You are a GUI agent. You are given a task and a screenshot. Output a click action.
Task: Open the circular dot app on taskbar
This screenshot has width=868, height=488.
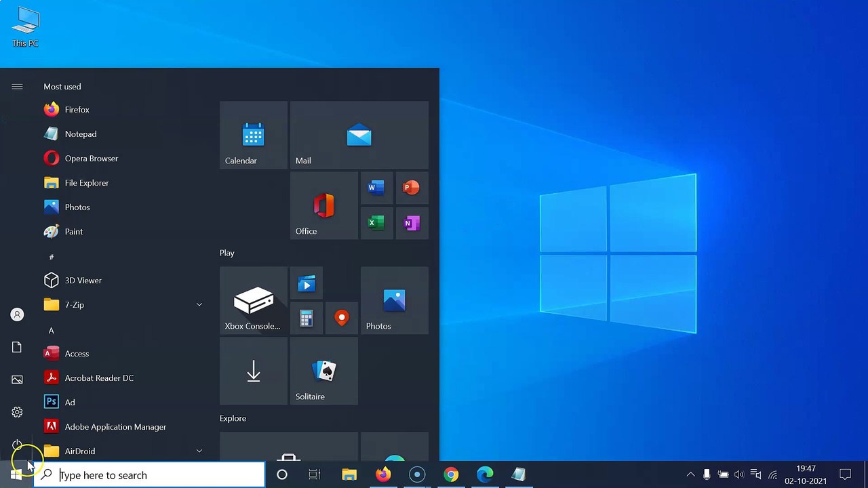(x=417, y=474)
